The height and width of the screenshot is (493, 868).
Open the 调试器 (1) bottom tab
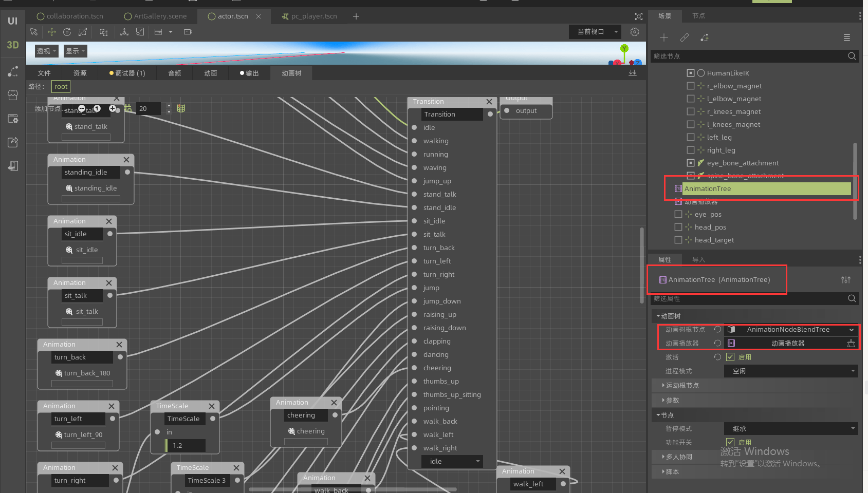(127, 73)
